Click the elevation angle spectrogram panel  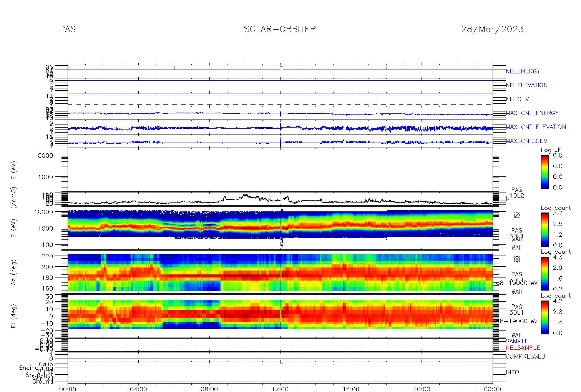click(280, 316)
